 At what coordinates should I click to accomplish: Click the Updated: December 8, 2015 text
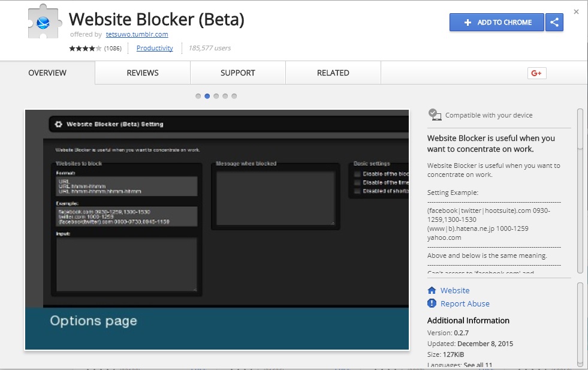(470, 344)
